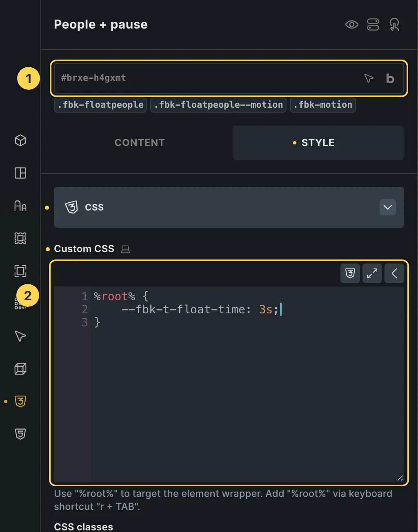
Task: Open the 3D cube transform icon in sidebar
Action: pos(20,369)
